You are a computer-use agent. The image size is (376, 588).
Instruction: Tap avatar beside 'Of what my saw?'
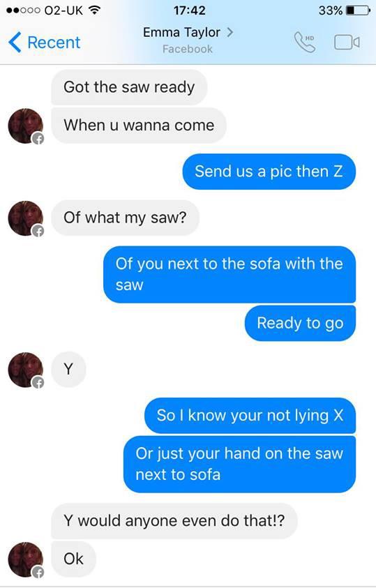coord(26,218)
